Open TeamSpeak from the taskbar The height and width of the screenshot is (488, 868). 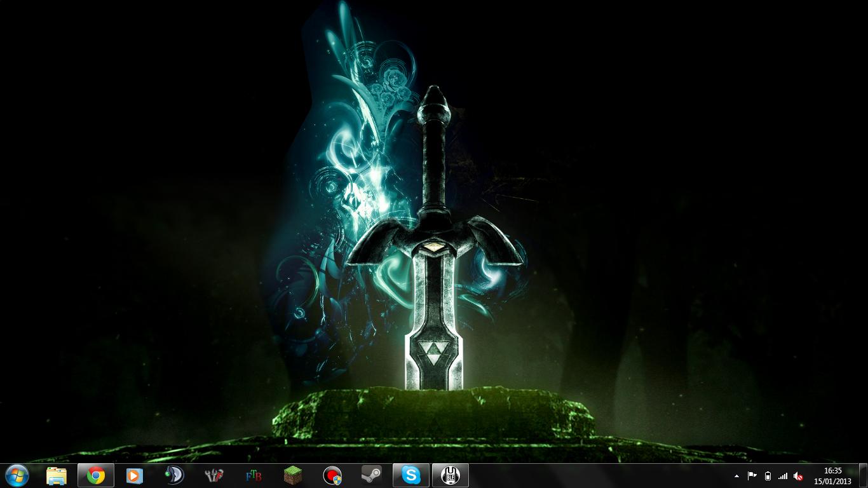pos(174,475)
